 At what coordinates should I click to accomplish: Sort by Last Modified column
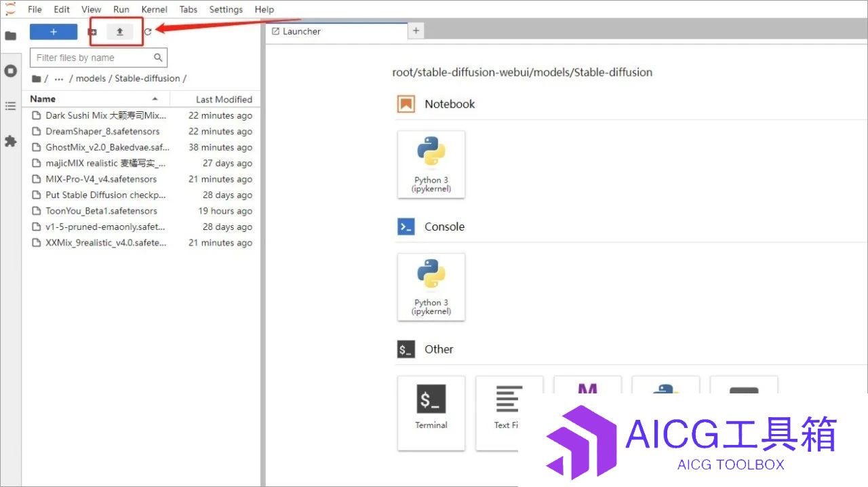[214, 99]
